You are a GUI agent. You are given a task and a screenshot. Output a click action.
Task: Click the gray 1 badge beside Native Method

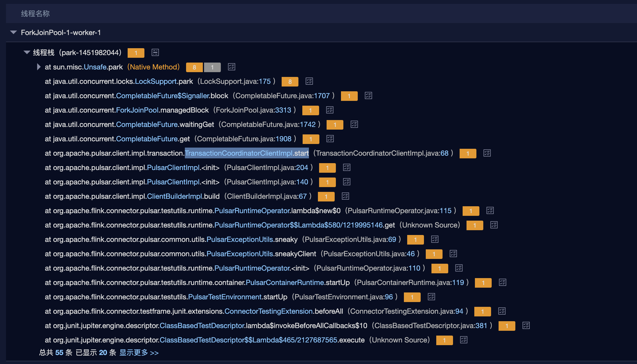point(212,67)
